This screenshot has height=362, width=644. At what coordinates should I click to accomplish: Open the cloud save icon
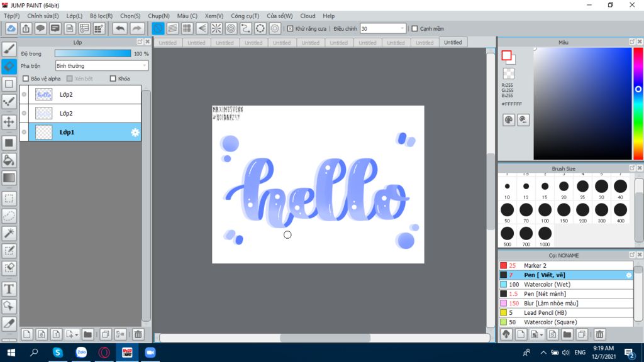click(11, 29)
